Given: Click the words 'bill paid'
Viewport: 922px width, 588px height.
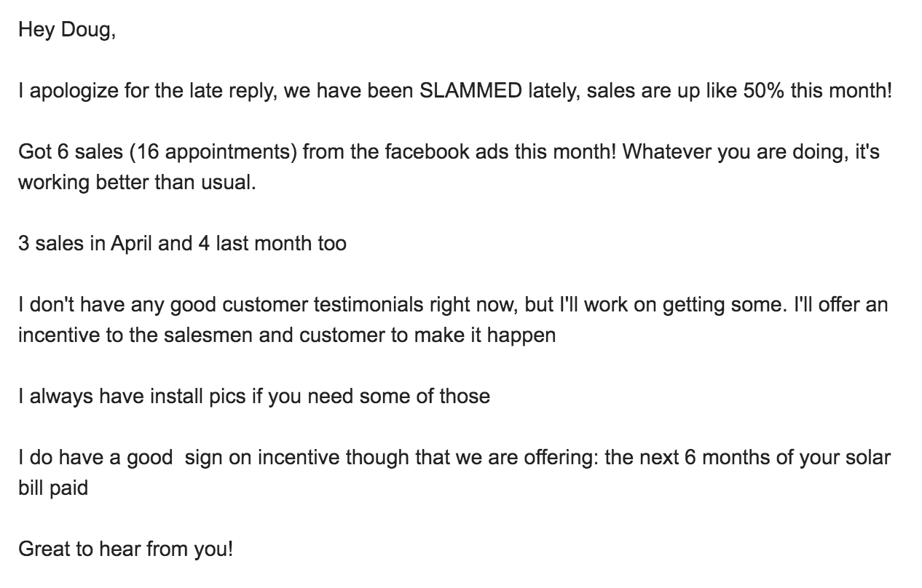Looking at the screenshot, I should click(53, 488).
